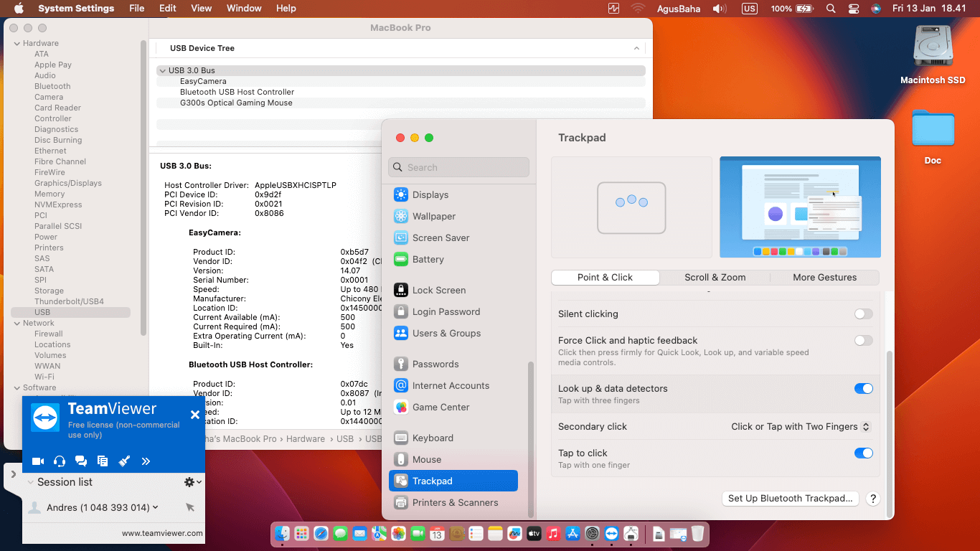Turn off Tap to click
The image size is (980, 551).
[864, 453]
